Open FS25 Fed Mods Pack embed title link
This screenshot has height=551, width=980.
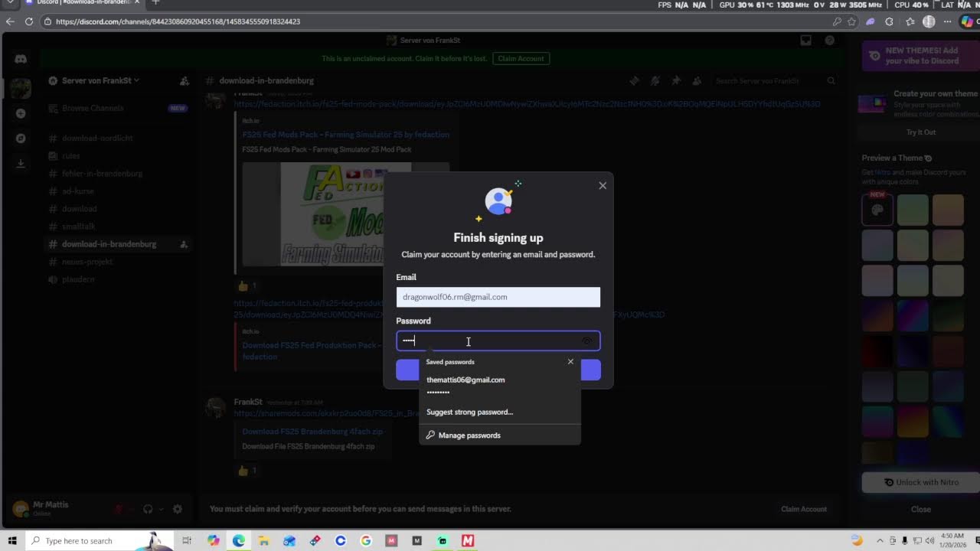[346, 135]
